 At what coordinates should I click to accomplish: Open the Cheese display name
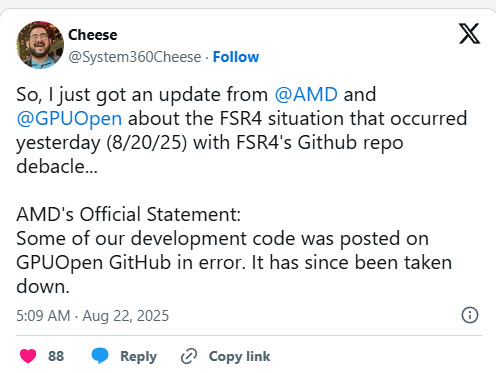point(93,35)
